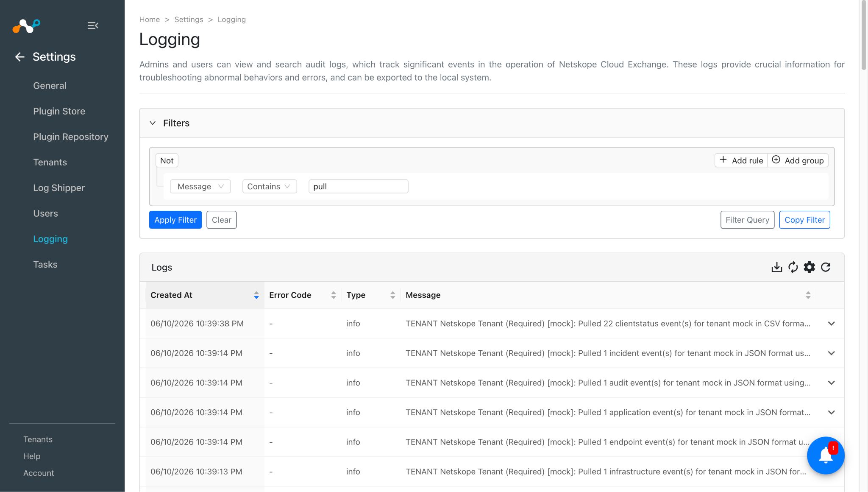868x492 pixels.
Task: Go to Settings breadcrumb link
Action: click(x=189, y=20)
